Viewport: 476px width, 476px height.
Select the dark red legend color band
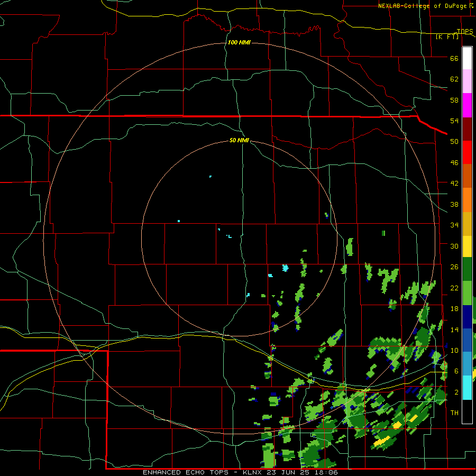[467, 129]
